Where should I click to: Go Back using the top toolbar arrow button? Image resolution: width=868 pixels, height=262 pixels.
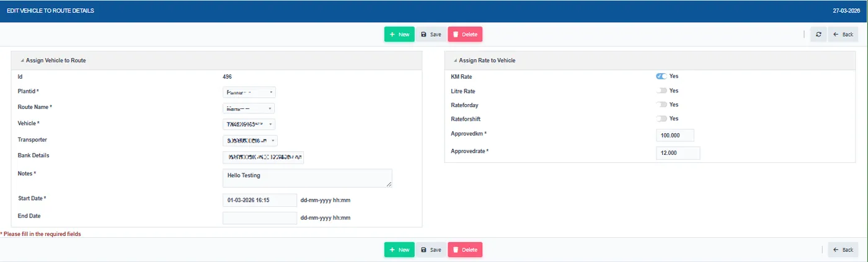(x=843, y=35)
